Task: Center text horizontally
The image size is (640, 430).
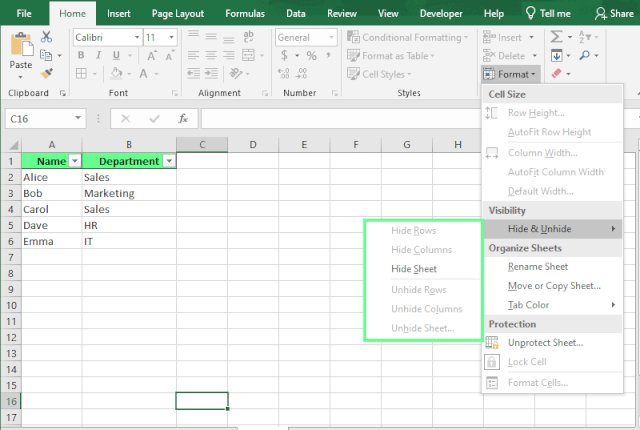Action: (x=211, y=55)
